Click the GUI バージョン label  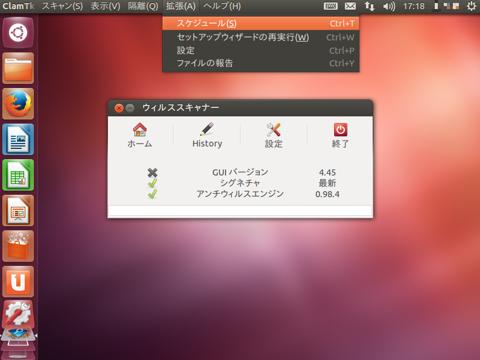[240, 172]
